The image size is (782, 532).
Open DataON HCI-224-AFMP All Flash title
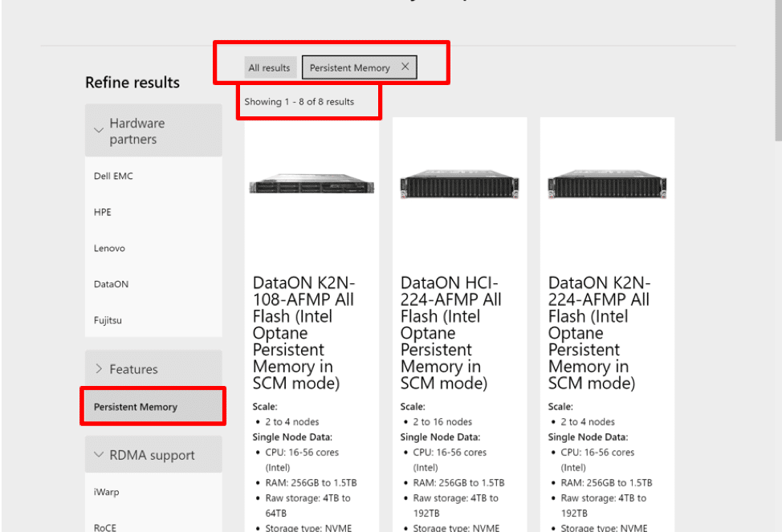pos(451,332)
